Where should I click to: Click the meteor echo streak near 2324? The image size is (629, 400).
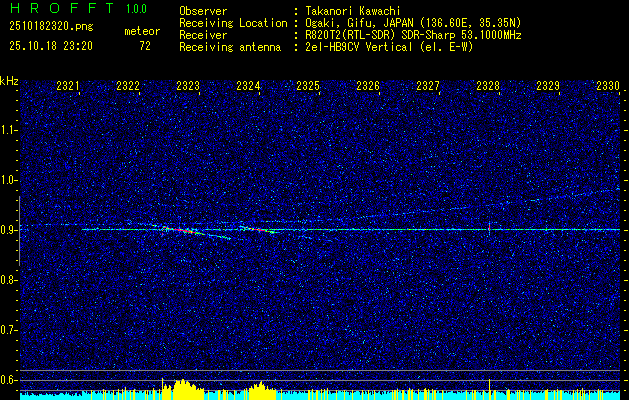click(258, 229)
